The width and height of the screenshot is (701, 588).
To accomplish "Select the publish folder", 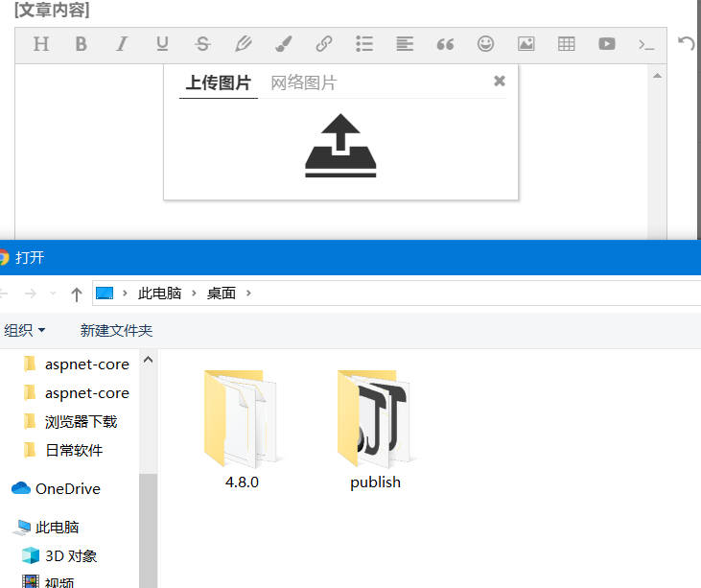I will (375, 430).
